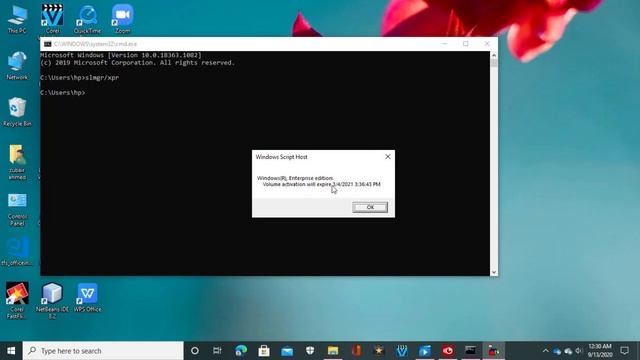Open Network desktop icon

(x=17, y=65)
